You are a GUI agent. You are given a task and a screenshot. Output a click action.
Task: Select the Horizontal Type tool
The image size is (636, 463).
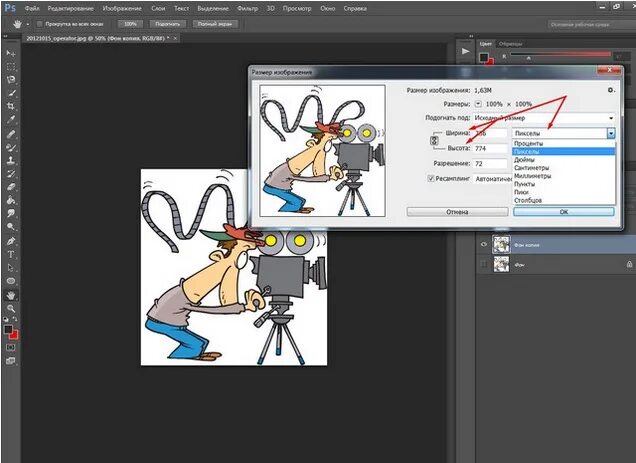tap(11, 255)
